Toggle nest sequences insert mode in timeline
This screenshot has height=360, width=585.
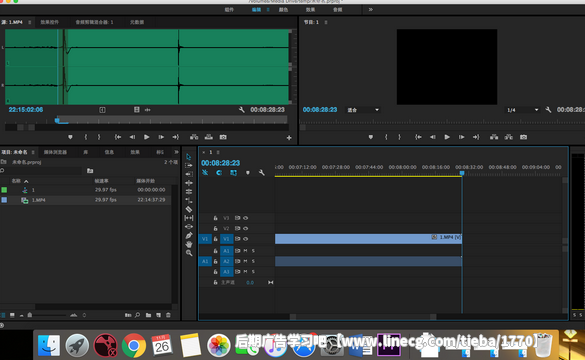pyautogui.click(x=205, y=172)
